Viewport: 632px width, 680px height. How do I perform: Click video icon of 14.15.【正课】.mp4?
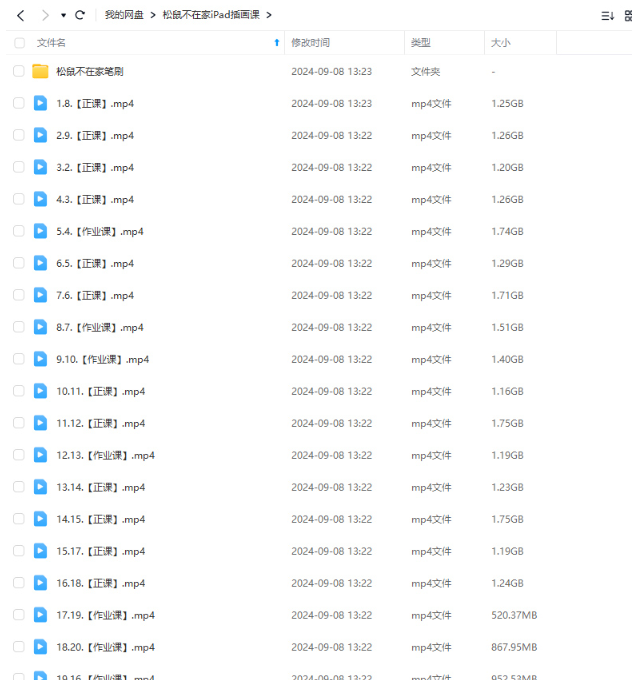40,519
